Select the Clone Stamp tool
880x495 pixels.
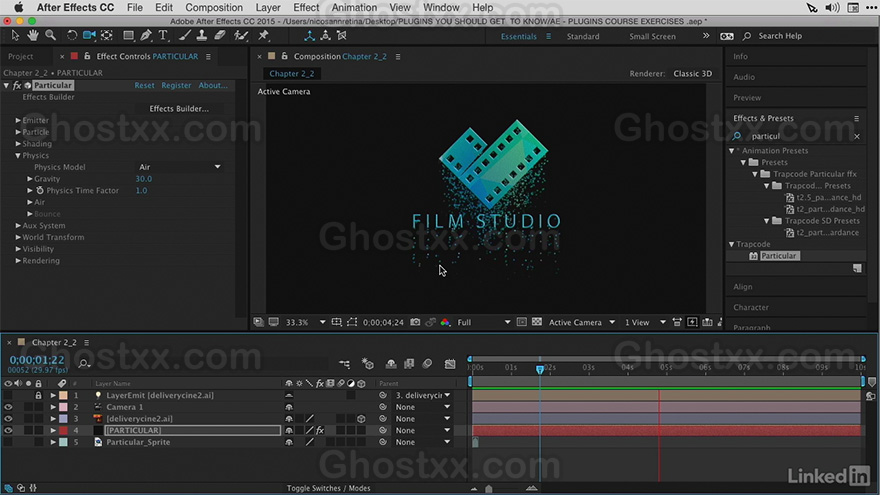(x=201, y=35)
